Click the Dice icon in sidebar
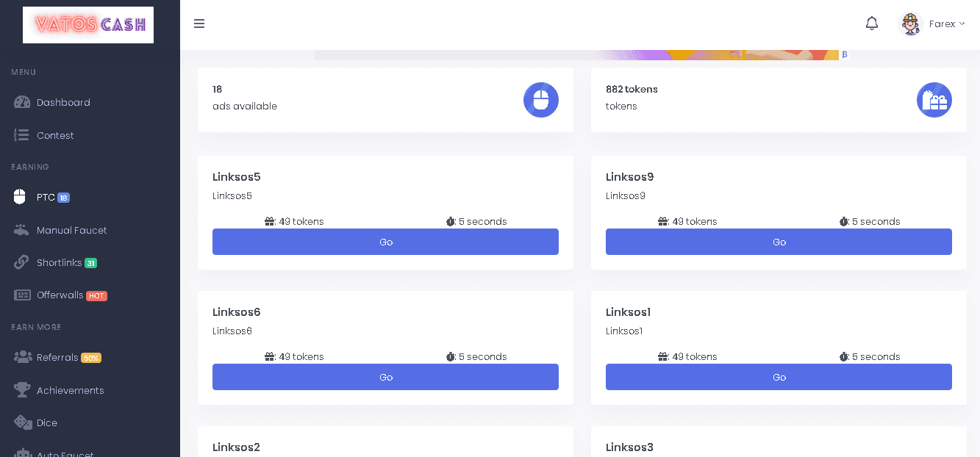 click(22, 422)
